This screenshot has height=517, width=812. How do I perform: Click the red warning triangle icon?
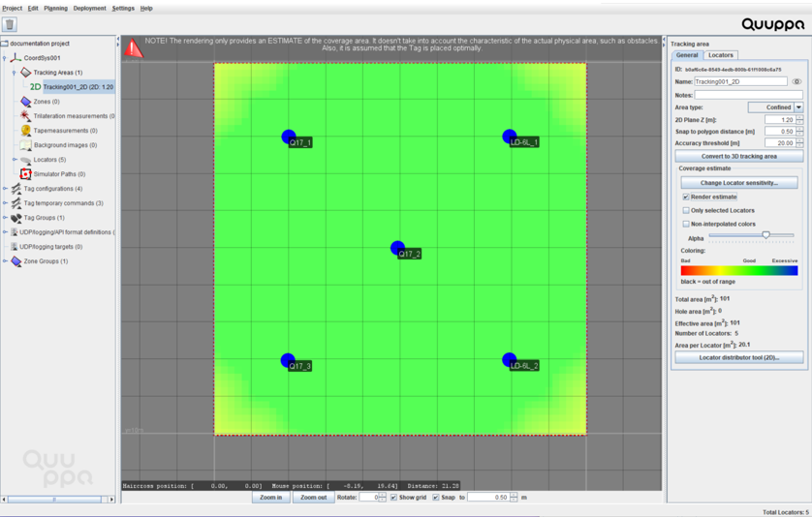(133, 47)
